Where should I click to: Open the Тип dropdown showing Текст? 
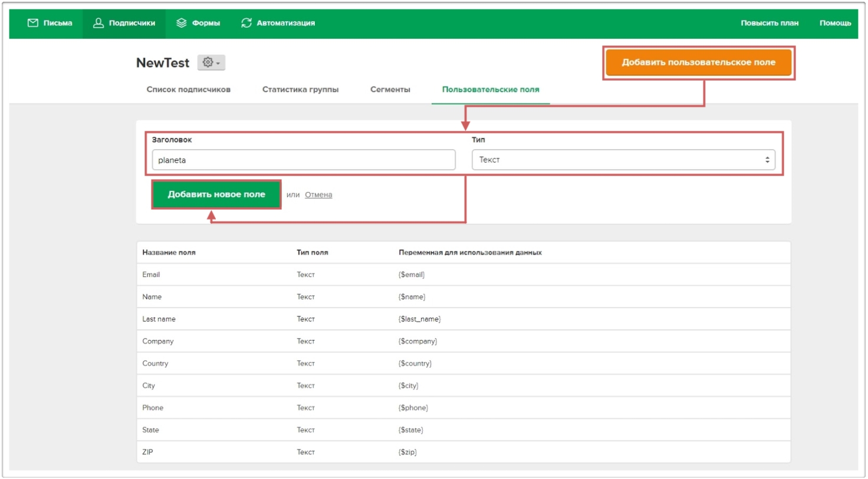coord(623,160)
